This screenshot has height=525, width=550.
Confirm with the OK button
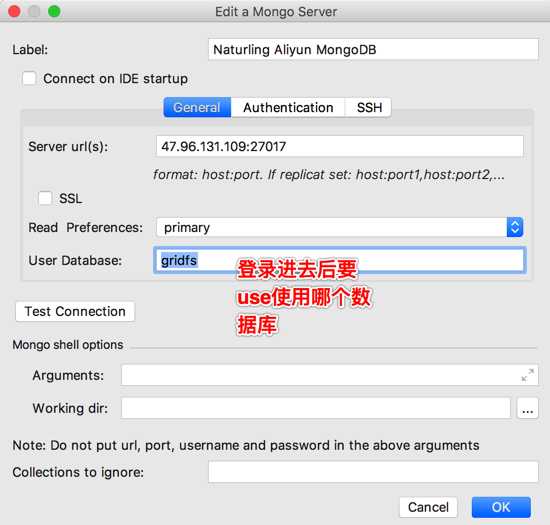pos(501,507)
